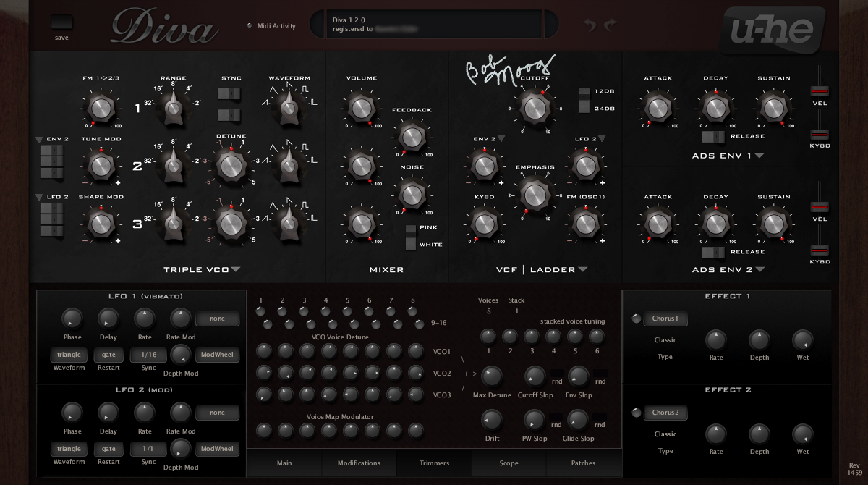Click LFO 2 sync 1/1 button

148,449
